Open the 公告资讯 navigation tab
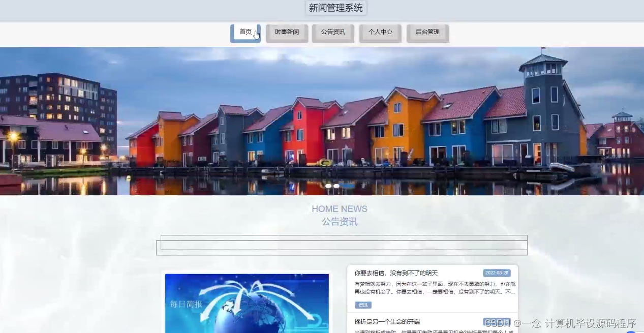 coord(333,33)
